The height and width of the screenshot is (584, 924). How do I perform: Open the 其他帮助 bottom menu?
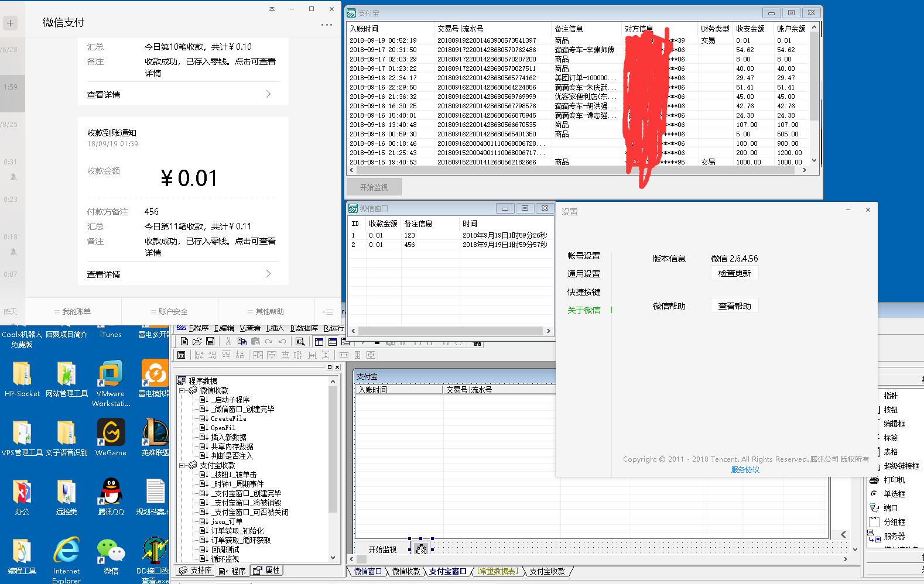point(266,312)
